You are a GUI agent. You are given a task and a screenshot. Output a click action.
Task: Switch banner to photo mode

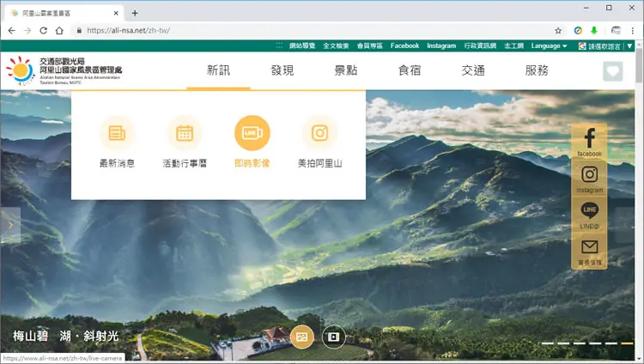[302, 337]
